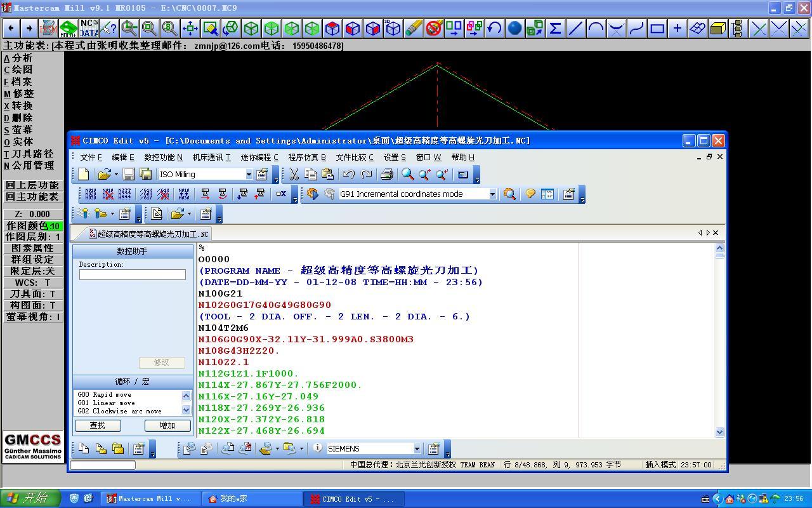Click the Remove block numbers icon
812x508 pixels.
click(108, 194)
